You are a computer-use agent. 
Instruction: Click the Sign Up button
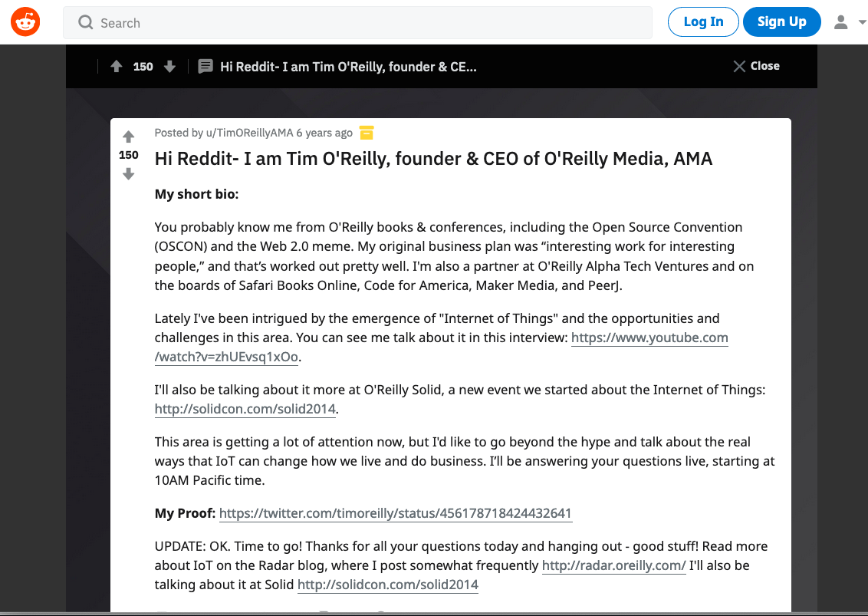point(781,22)
